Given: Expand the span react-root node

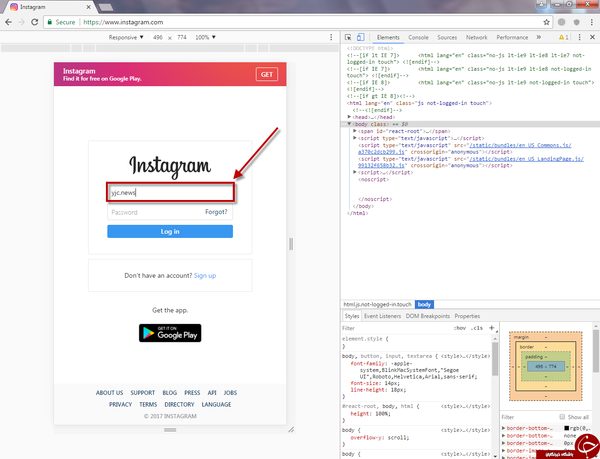Looking at the screenshot, I should tap(355, 131).
